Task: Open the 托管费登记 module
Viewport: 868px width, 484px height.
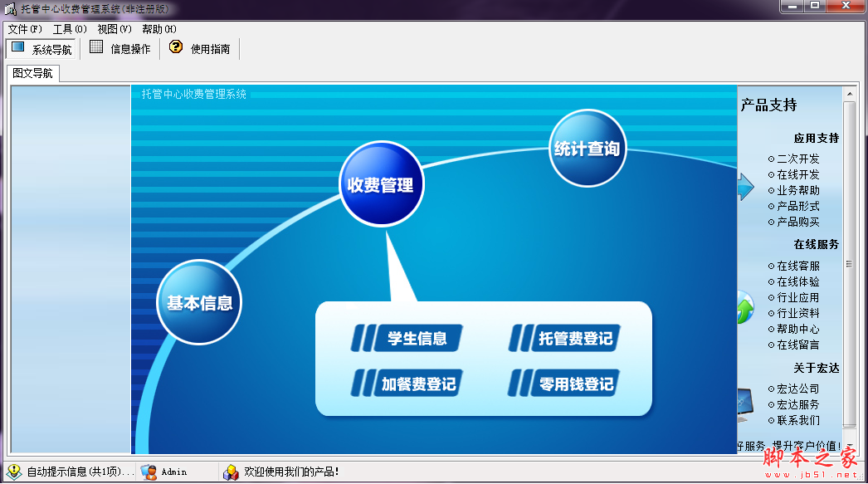Action: point(564,338)
